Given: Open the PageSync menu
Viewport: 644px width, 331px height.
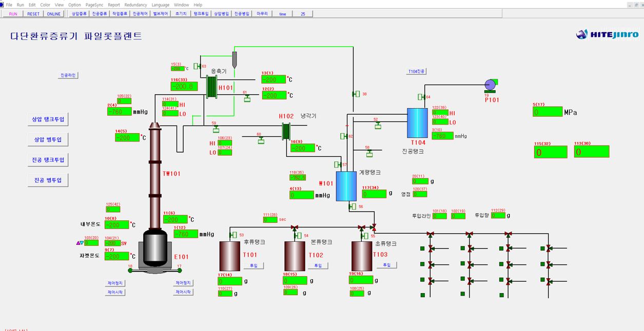Looking at the screenshot, I should (x=94, y=5).
